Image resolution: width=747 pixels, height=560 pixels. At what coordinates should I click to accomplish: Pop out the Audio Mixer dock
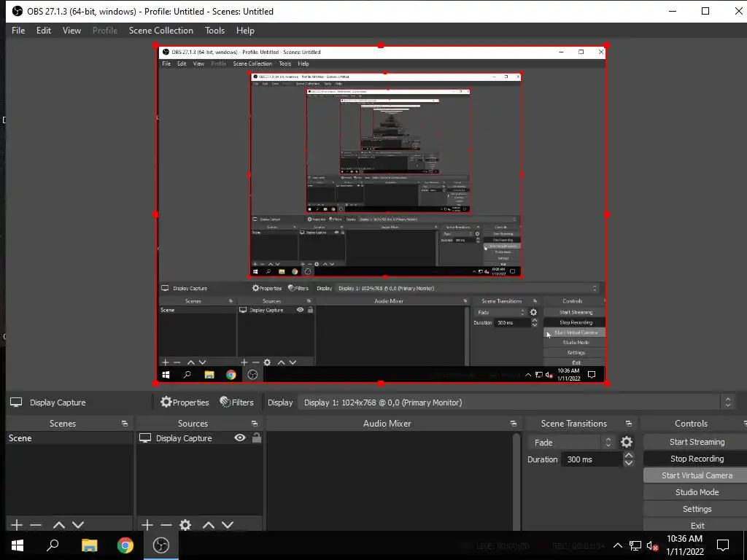click(513, 424)
